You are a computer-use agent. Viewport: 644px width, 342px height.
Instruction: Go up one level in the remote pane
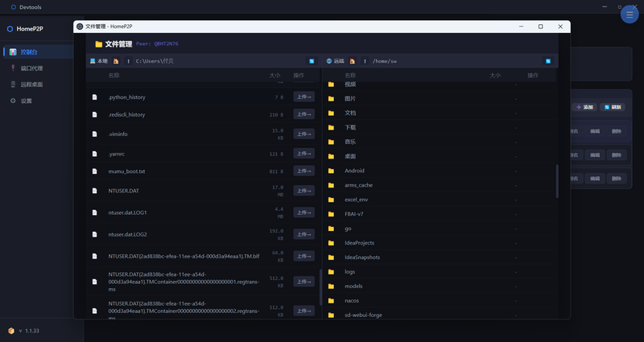365,61
